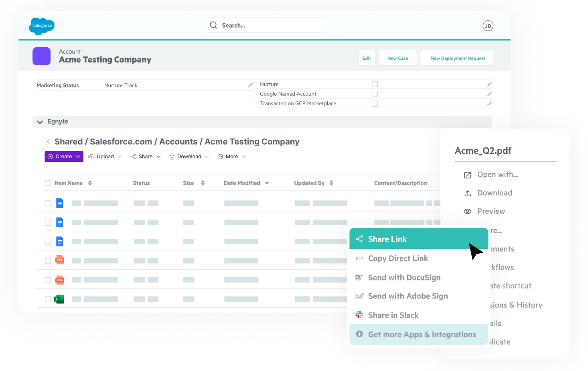Click the Excel spreadsheet icon in the bottom row
The height and width of the screenshot is (371, 588).
[59, 299]
